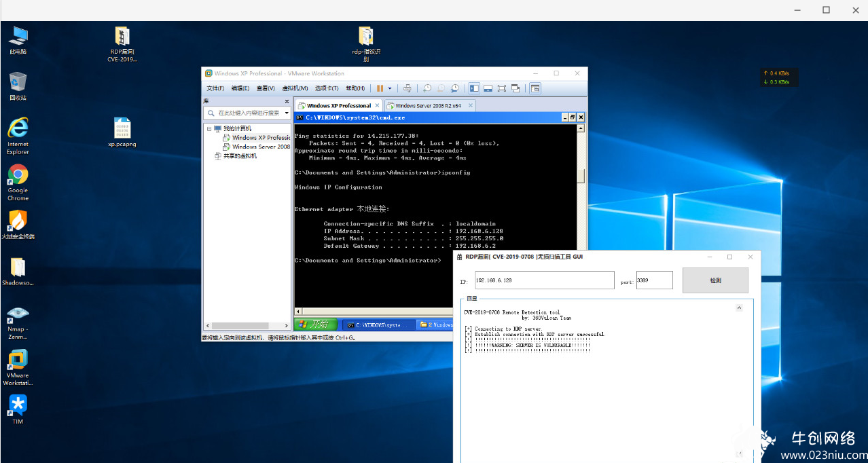Click the IP Address 192.168.6.128 line in cmd
The height and width of the screenshot is (463, 868).
click(x=413, y=231)
